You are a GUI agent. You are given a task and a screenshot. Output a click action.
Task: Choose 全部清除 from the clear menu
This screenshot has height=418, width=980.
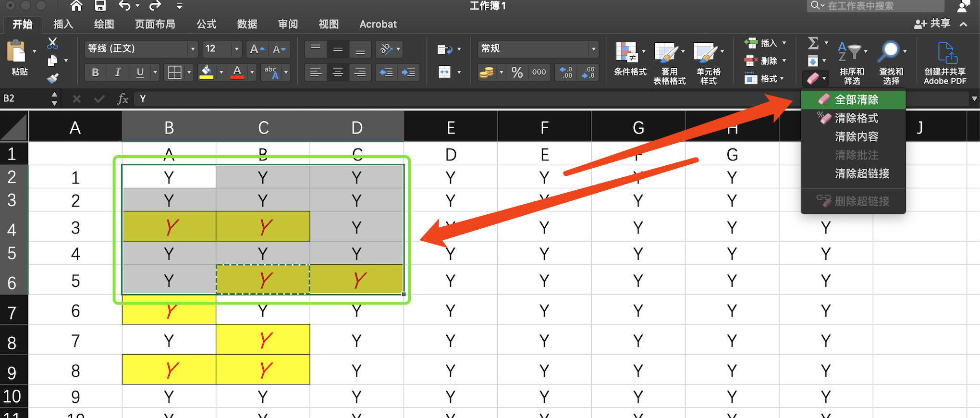853,99
